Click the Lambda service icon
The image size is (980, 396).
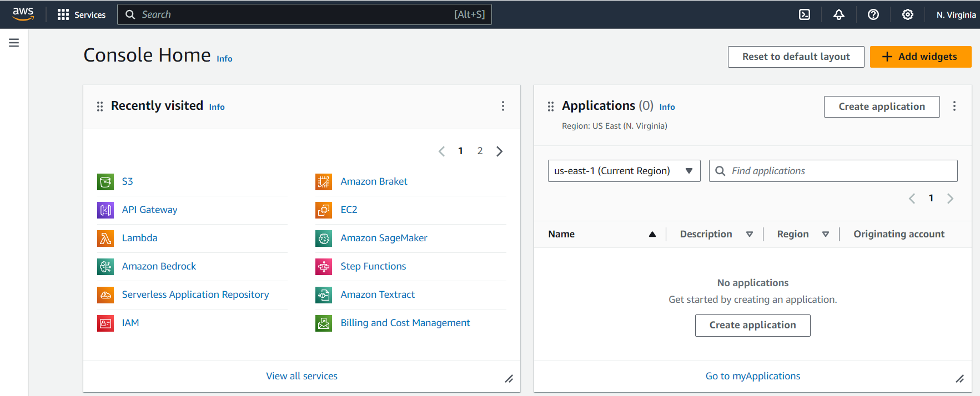pyautogui.click(x=105, y=238)
